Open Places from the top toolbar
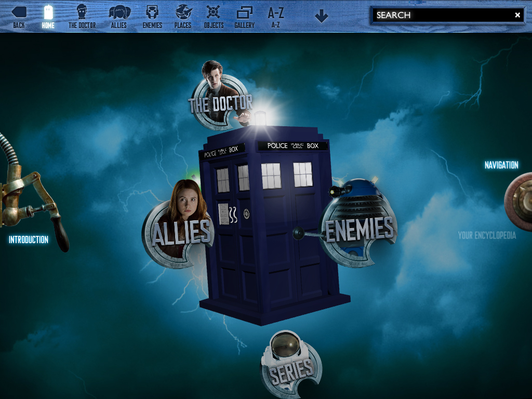This screenshot has height=399, width=532. click(183, 17)
